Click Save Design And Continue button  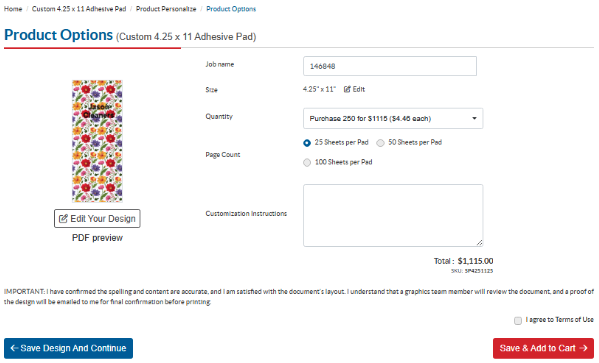(68, 348)
